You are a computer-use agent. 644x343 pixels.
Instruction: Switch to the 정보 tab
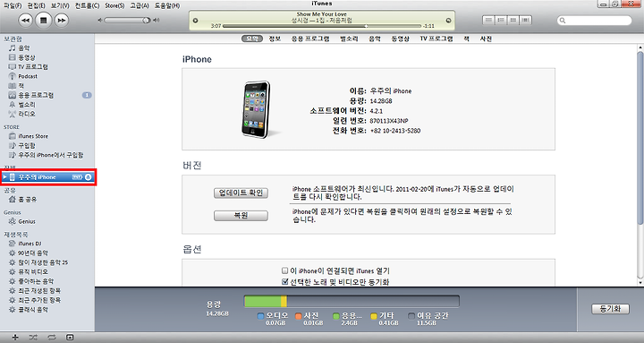coord(275,39)
